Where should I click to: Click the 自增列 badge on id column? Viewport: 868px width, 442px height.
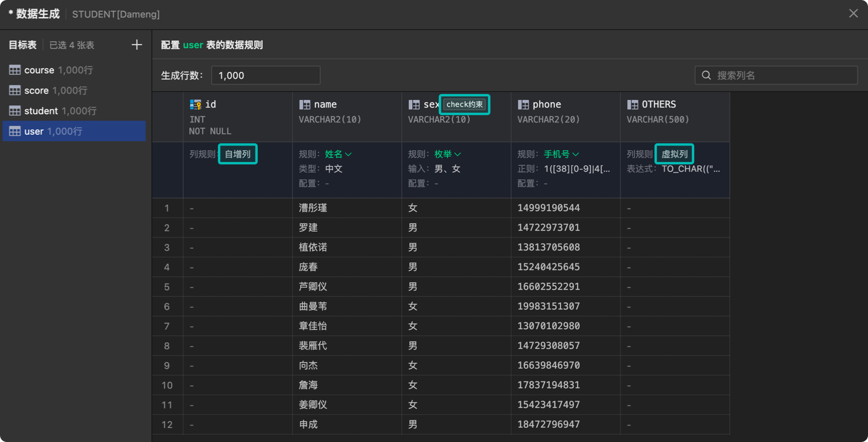(237, 154)
